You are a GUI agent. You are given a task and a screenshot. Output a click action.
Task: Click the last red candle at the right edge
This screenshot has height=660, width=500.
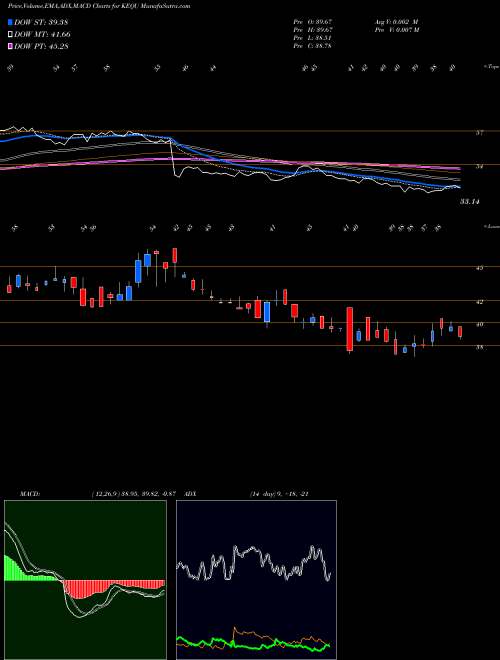(460, 331)
